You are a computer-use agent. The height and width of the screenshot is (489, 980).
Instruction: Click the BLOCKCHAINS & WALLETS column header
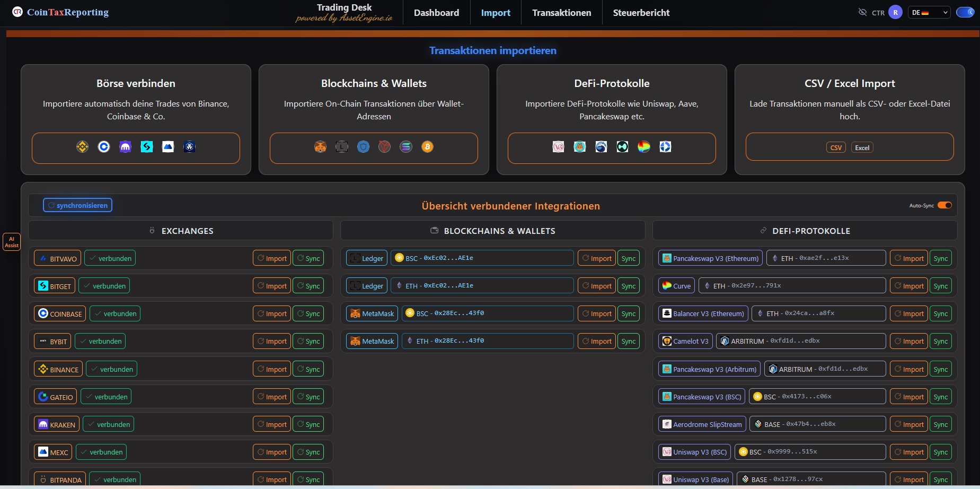coord(493,231)
